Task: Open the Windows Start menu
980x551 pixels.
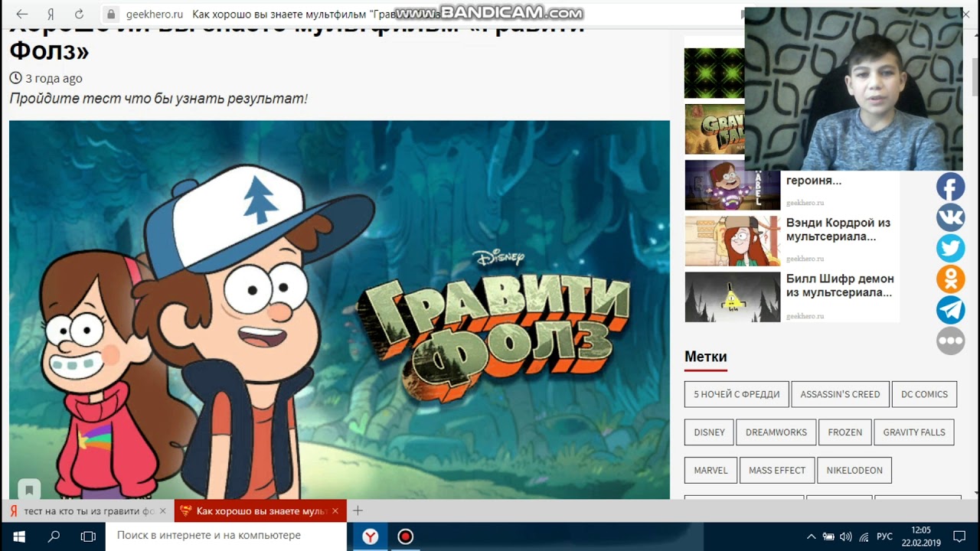Action: [x=18, y=536]
